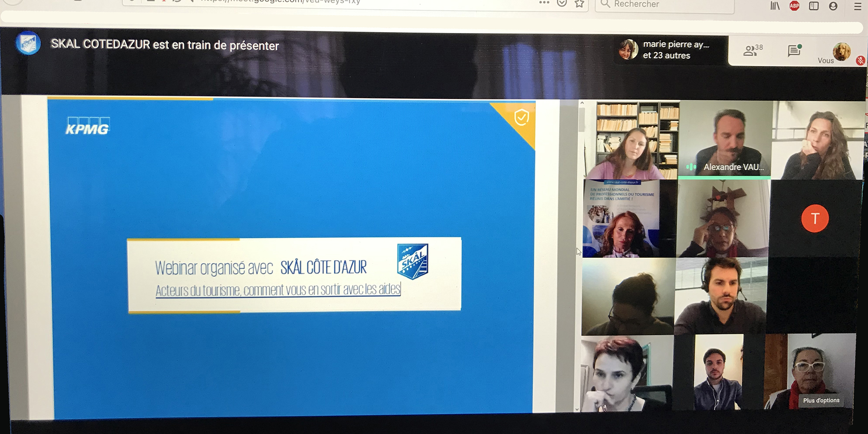This screenshot has width=868, height=434.
Task: Select the woman in front of bookshelf tile
Action: pos(631,140)
